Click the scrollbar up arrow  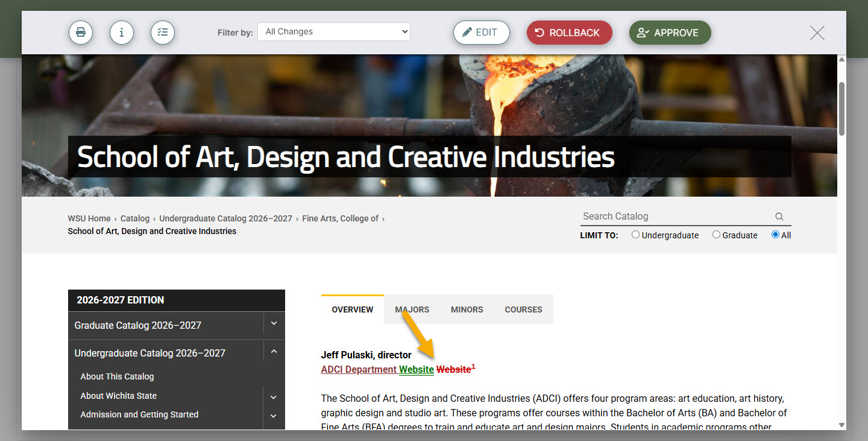(841, 59)
